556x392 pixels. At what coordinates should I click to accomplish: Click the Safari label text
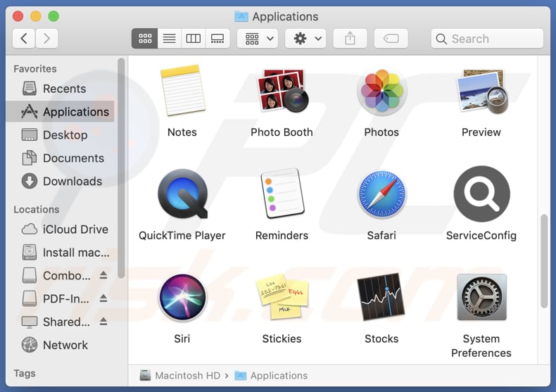381,235
